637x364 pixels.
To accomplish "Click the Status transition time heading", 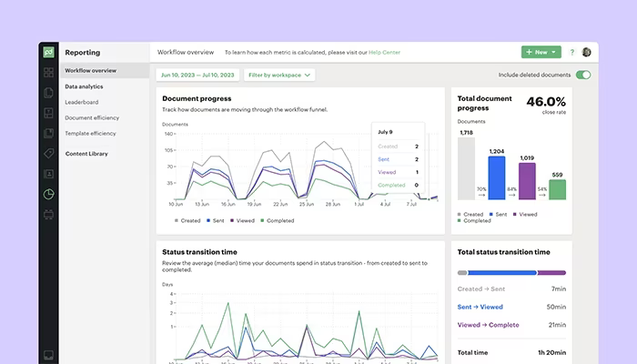I will (x=199, y=252).
